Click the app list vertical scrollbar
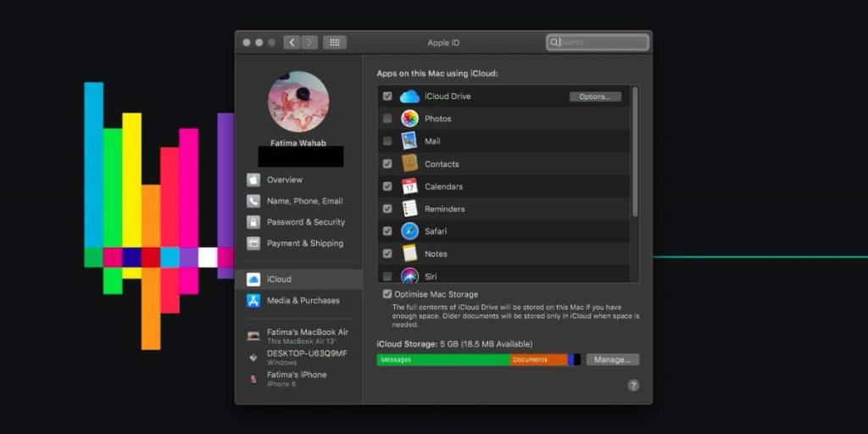This screenshot has height=434, width=868. click(635, 152)
